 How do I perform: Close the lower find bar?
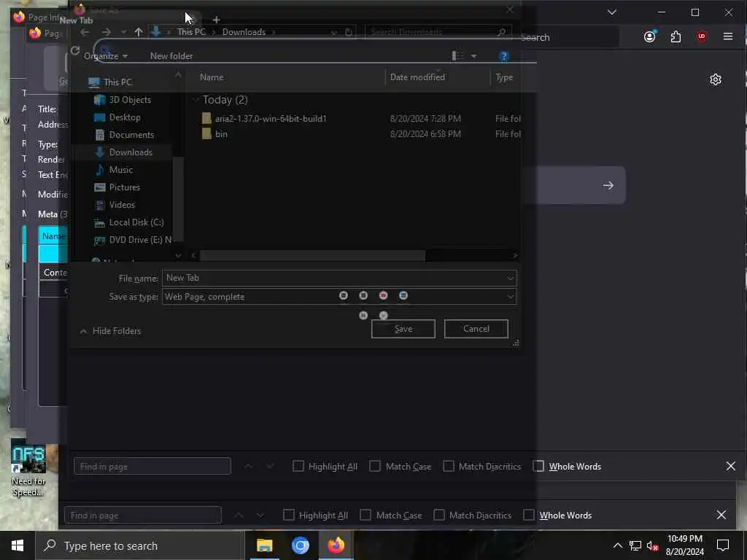point(721,515)
